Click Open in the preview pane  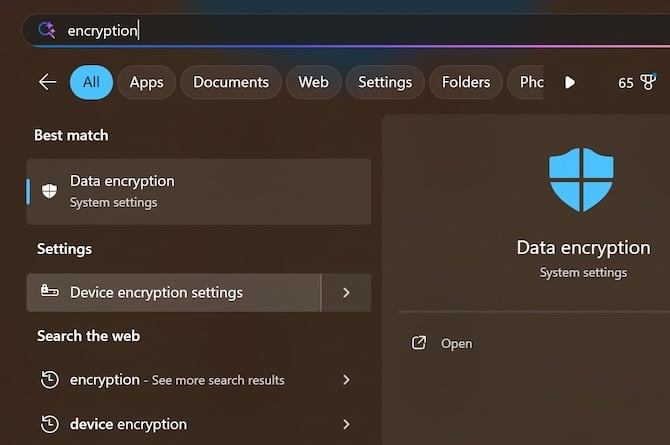click(x=457, y=343)
